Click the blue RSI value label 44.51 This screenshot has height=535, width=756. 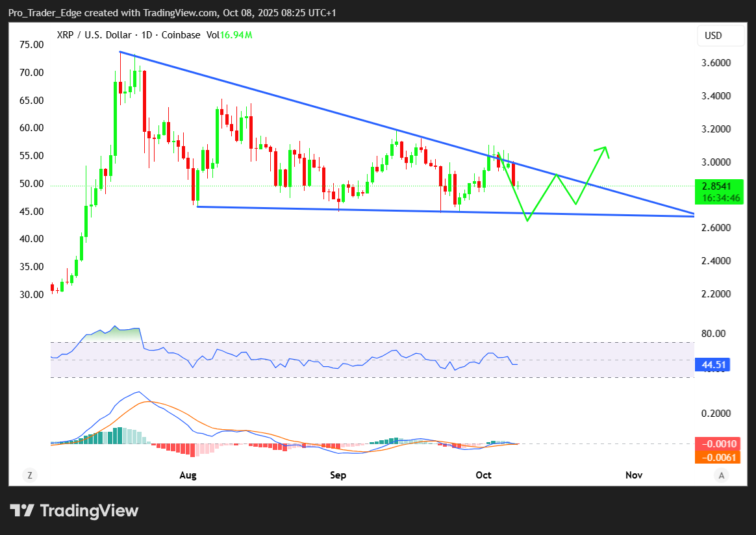[712, 365]
